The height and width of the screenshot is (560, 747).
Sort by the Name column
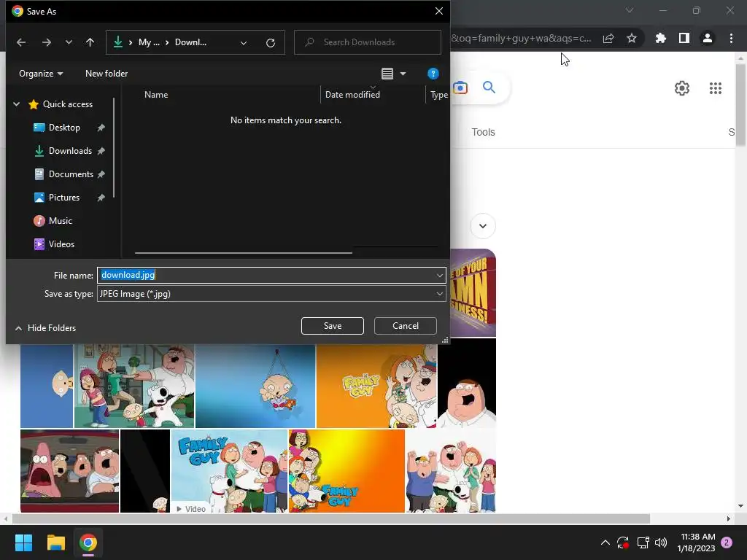(156, 94)
